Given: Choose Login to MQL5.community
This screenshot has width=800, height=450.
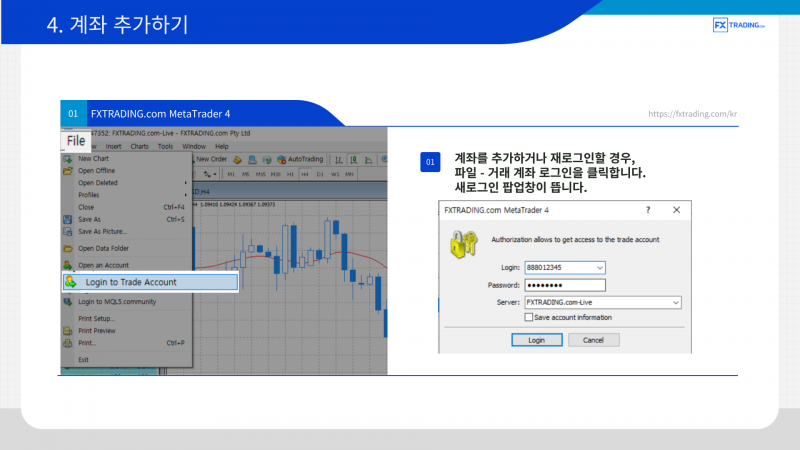Looking at the screenshot, I should pyautogui.click(x=126, y=302).
